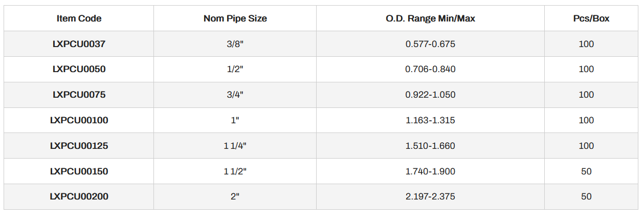Viewport: 644px width, 221px height.
Task: Click the Pcs/Box column header
Action: coord(591,18)
